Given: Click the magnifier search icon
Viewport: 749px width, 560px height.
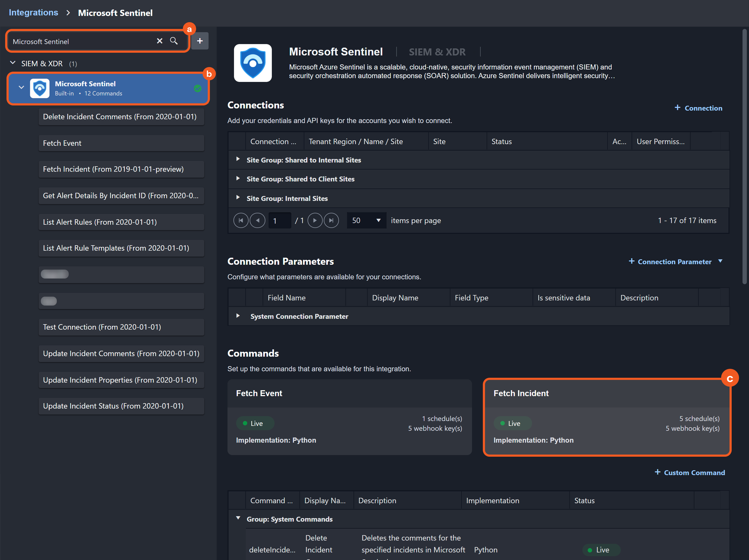Looking at the screenshot, I should (x=174, y=41).
